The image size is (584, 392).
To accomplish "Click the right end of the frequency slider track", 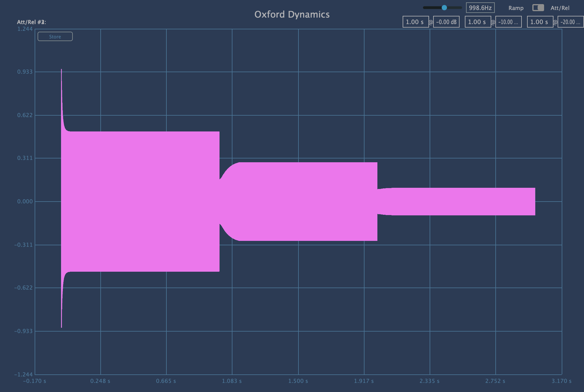I will tap(460, 8).
